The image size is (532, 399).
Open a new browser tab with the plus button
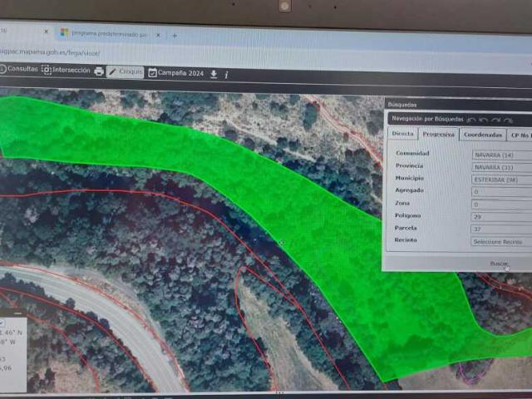pyautogui.click(x=175, y=35)
